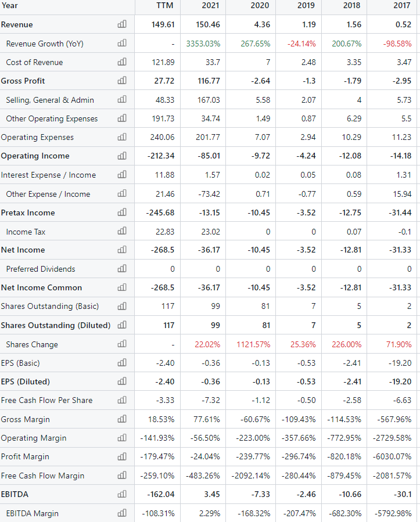Show chart for Pretax Income row
Image resolution: width=420 pixels, height=522 pixels.
tap(122, 212)
